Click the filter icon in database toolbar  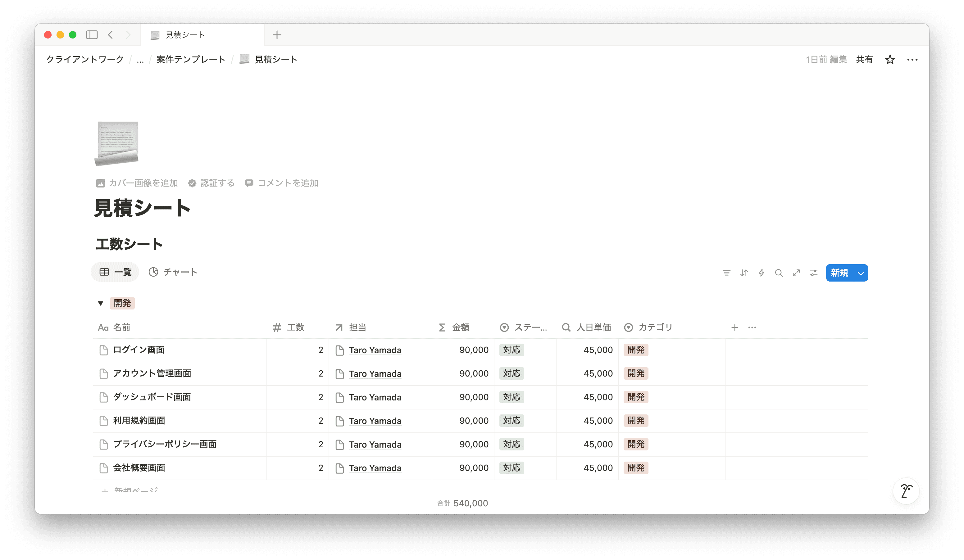(x=726, y=273)
